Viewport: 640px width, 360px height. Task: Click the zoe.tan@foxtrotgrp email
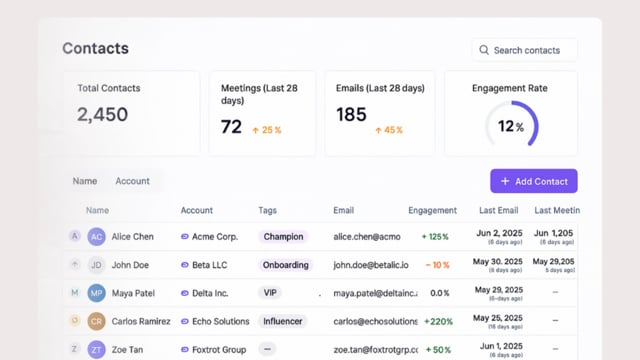(x=376, y=349)
